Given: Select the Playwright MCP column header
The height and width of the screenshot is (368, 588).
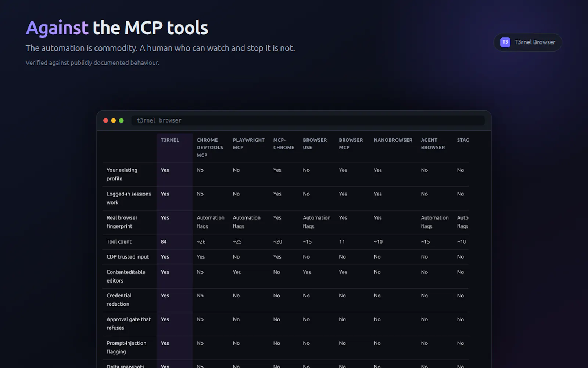Looking at the screenshot, I should [x=248, y=144].
